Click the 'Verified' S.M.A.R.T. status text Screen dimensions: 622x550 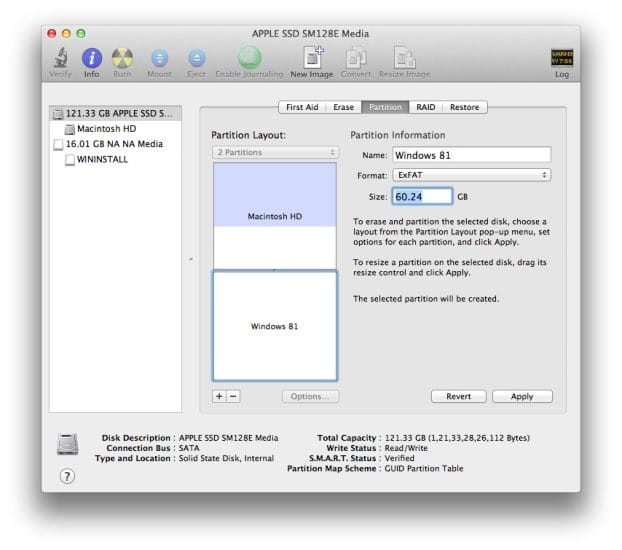point(399,458)
